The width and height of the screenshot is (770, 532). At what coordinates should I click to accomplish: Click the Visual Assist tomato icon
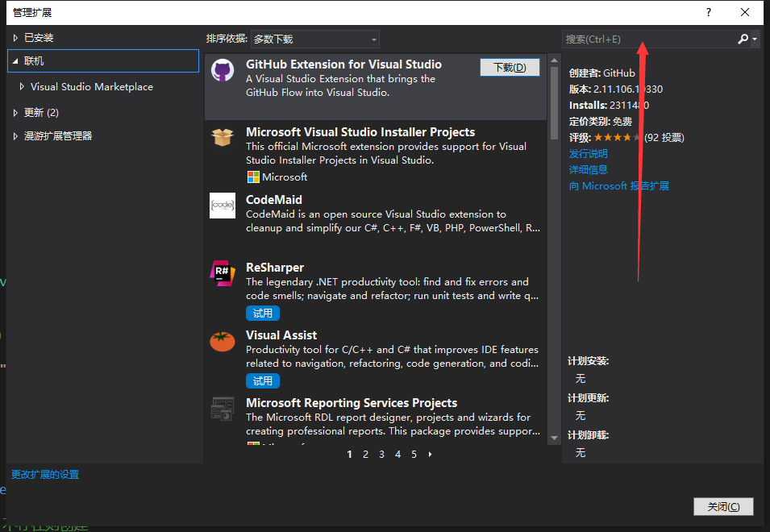[223, 341]
